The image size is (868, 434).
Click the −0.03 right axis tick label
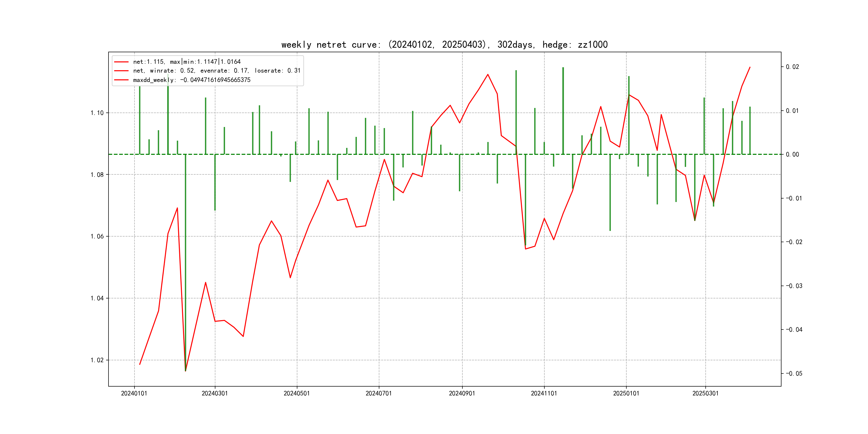pyautogui.click(x=794, y=286)
